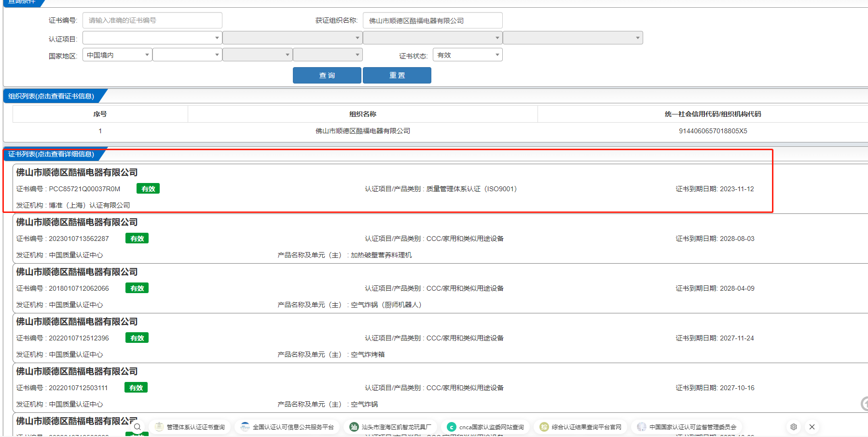Close the bottom suggestion bar
868x437 pixels.
(x=812, y=427)
